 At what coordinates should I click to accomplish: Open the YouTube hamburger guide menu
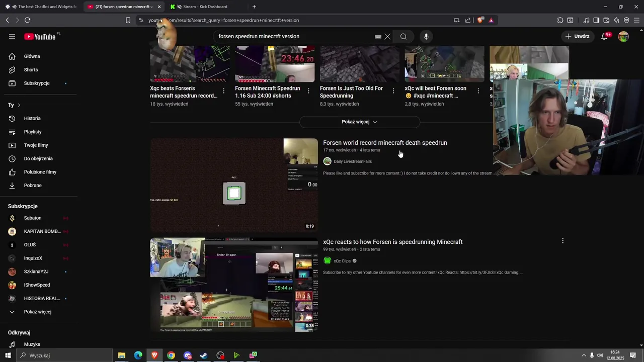(12, 36)
